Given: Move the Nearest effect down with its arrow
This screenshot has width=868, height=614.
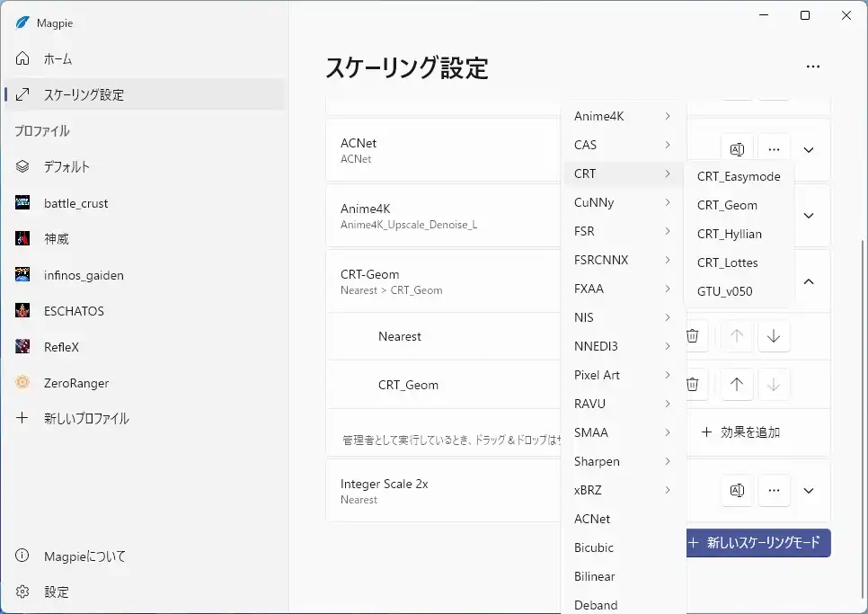Looking at the screenshot, I should click(773, 336).
